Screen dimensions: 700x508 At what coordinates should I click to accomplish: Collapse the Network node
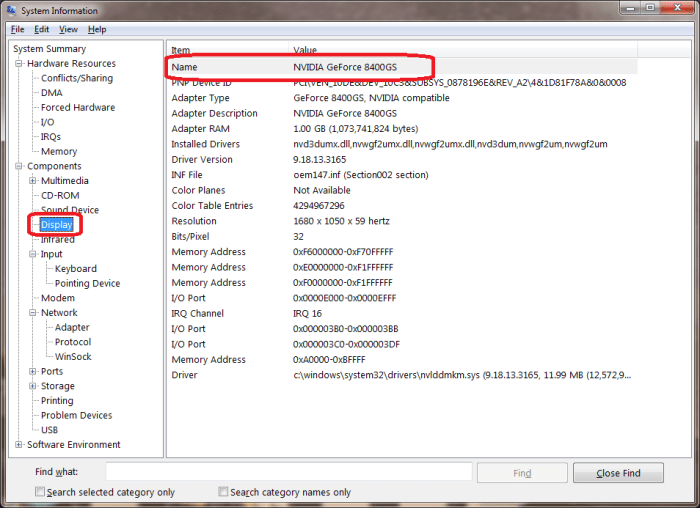pos(33,312)
